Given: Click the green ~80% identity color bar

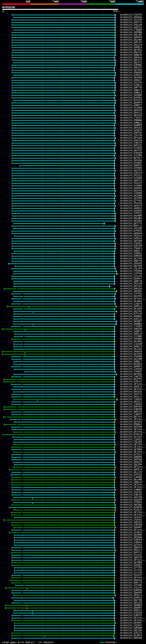Looking at the screenshot, I should pyautogui.click(x=101, y=4).
